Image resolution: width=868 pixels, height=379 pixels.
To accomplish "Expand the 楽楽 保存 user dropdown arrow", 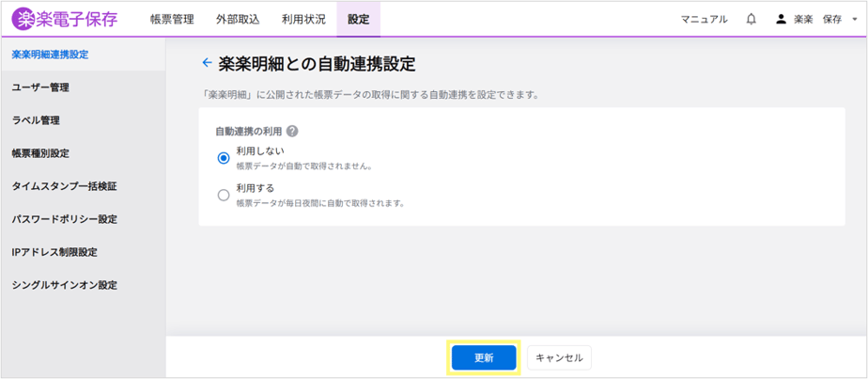I will pos(855,20).
